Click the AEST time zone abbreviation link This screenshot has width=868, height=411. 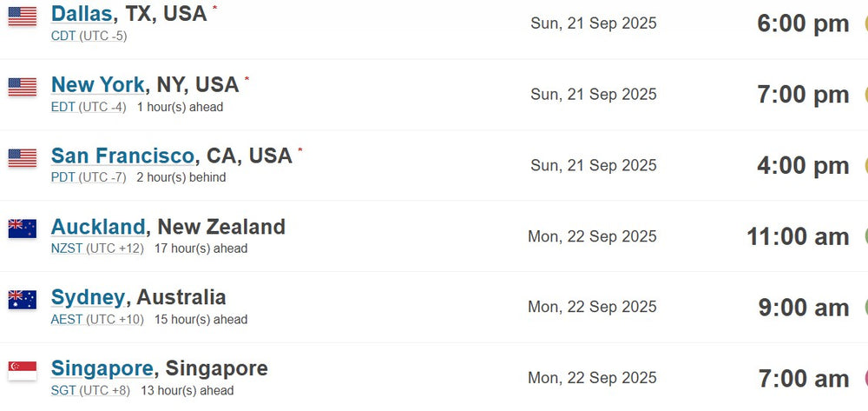point(67,320)
